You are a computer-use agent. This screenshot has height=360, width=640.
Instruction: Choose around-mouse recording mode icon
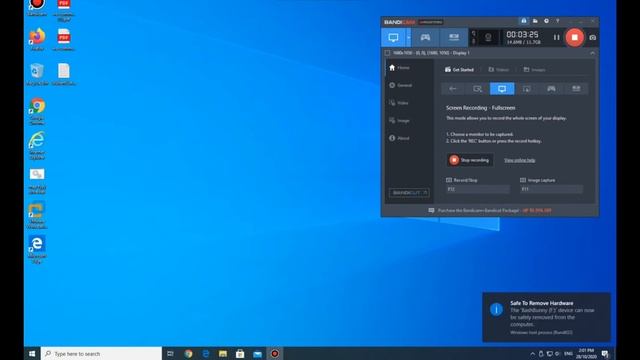(x=527, y=89)
